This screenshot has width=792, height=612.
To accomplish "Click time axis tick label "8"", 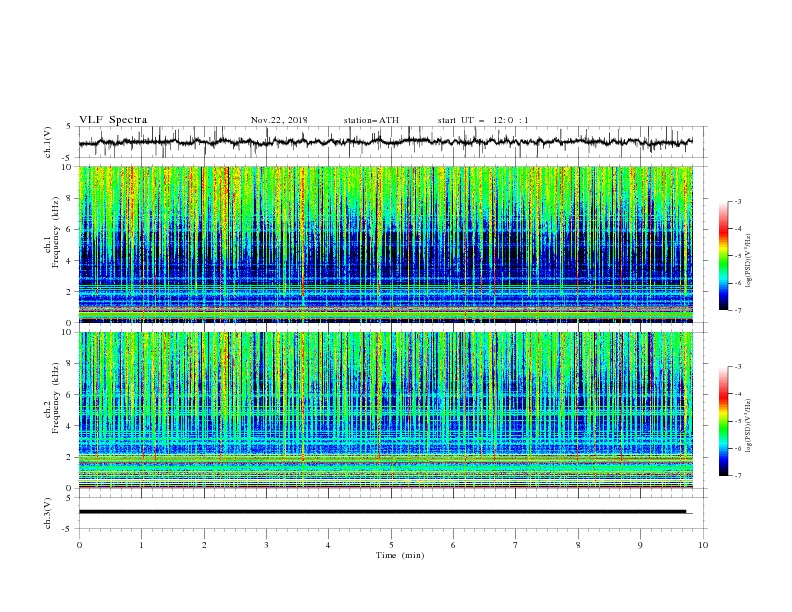I will (578, 545).
